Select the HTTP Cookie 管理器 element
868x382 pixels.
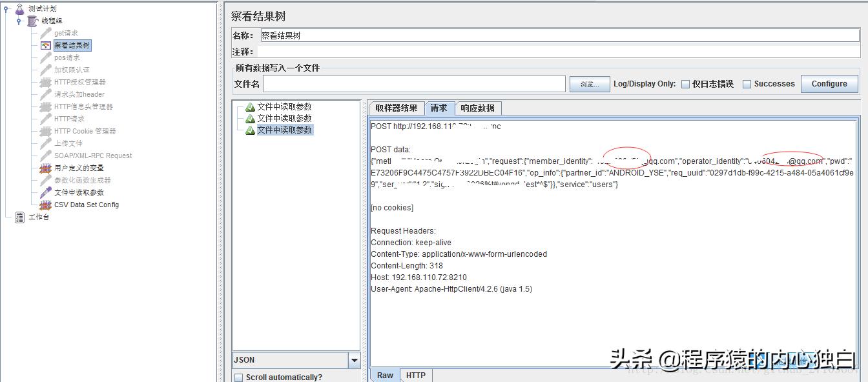click(83, 131)
